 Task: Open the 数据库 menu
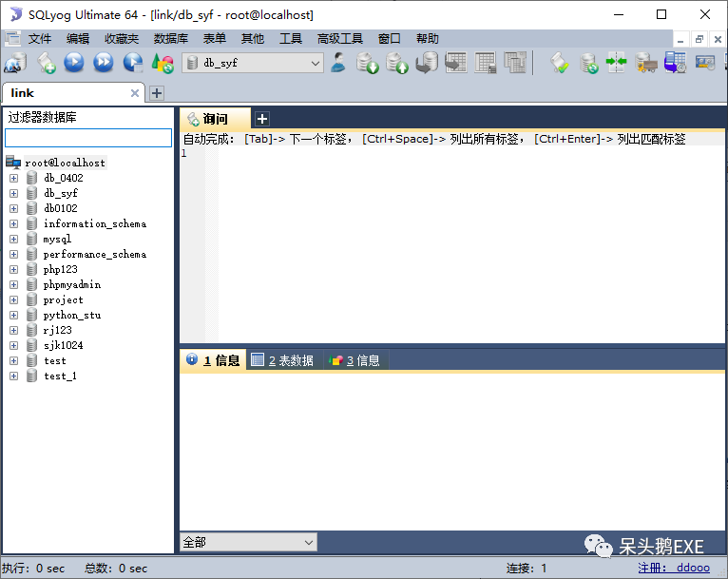click(171, 39)
